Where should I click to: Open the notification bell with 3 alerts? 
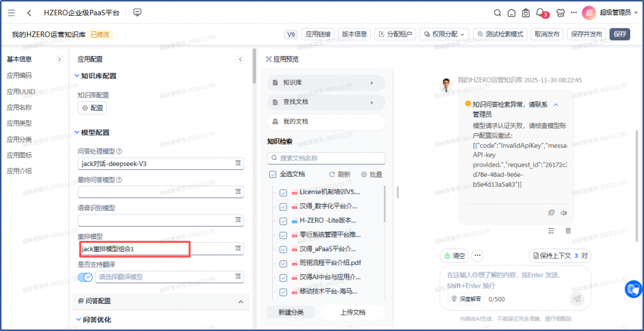coord(540,13)
